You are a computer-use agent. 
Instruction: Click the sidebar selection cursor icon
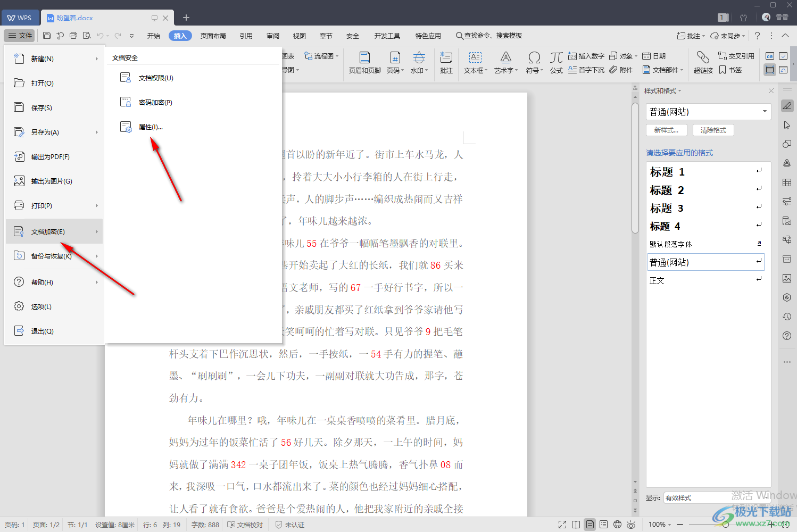coord(787,125)
